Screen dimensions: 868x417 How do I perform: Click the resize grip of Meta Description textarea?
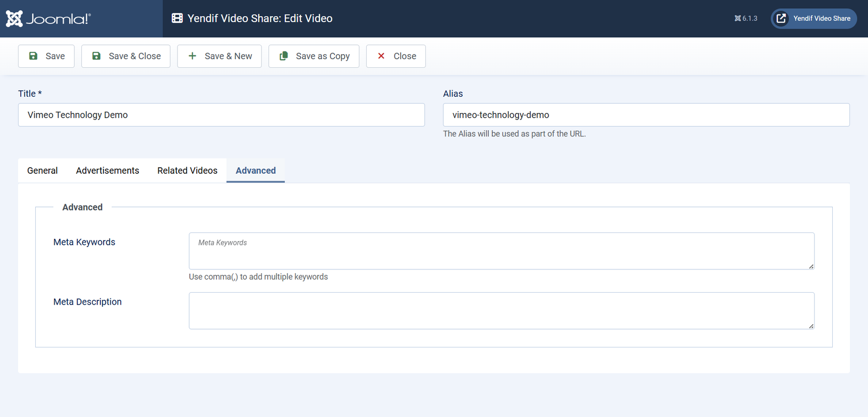(x=811, y=326)
